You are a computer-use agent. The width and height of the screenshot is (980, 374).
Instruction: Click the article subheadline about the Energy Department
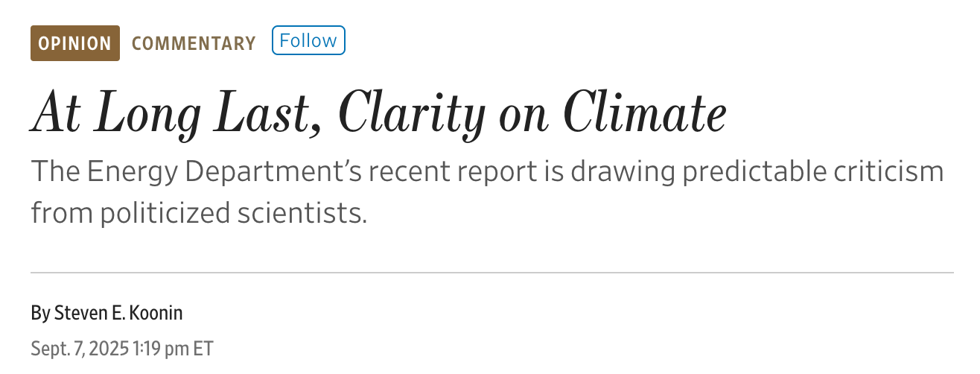tap(487, 192)
